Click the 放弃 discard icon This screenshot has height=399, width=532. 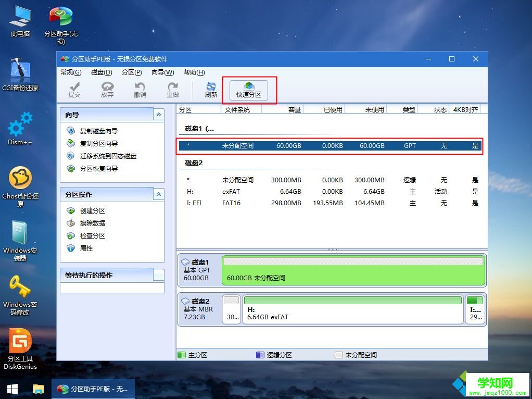(107, 90)
